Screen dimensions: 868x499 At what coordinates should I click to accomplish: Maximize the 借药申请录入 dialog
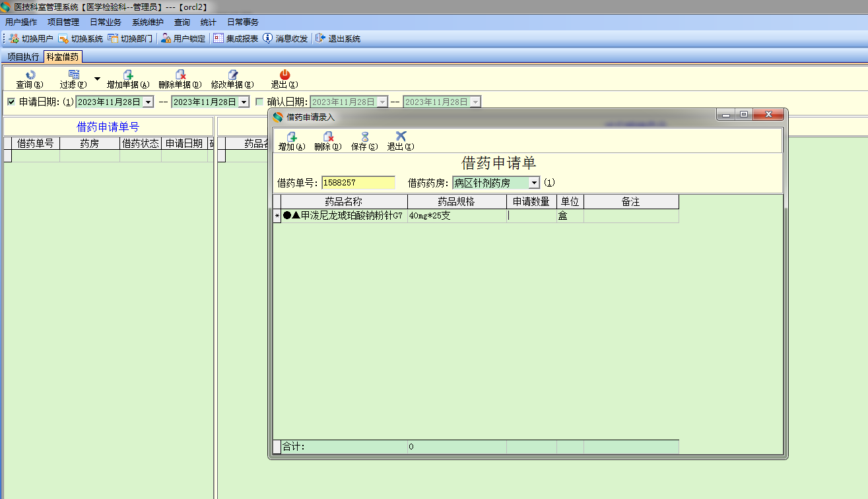(x=743, y=115)
